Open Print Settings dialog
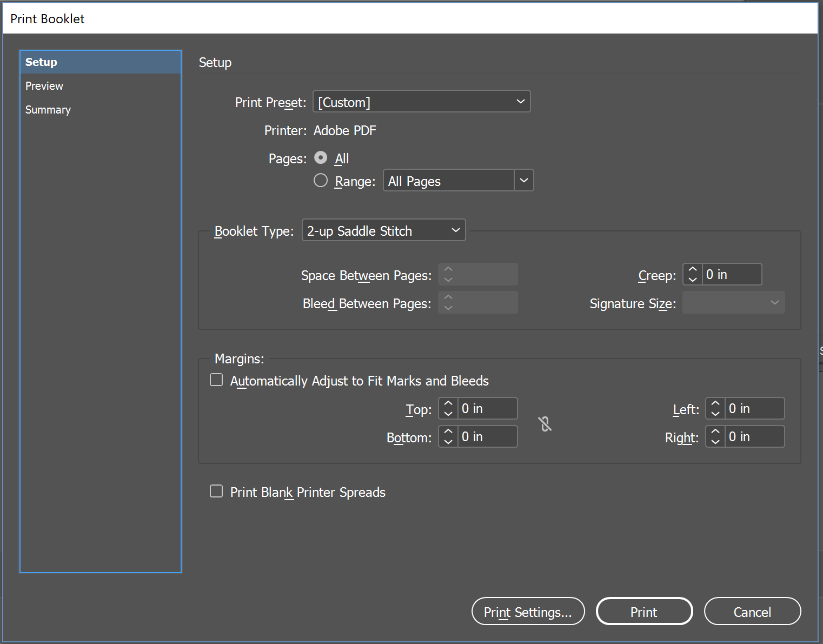823x644 pixels. [x=528, y=612]
